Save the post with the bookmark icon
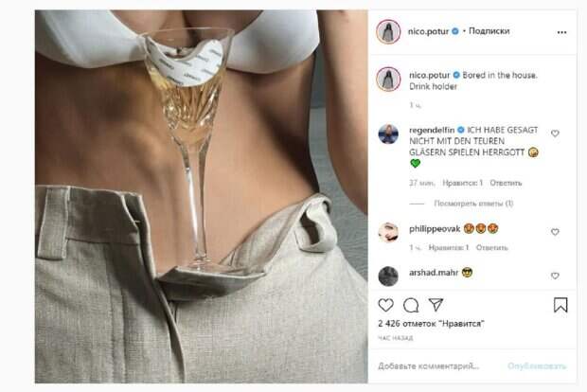This screenshot has width=587, height=392. pyautogui.click(x=560, y=305)
